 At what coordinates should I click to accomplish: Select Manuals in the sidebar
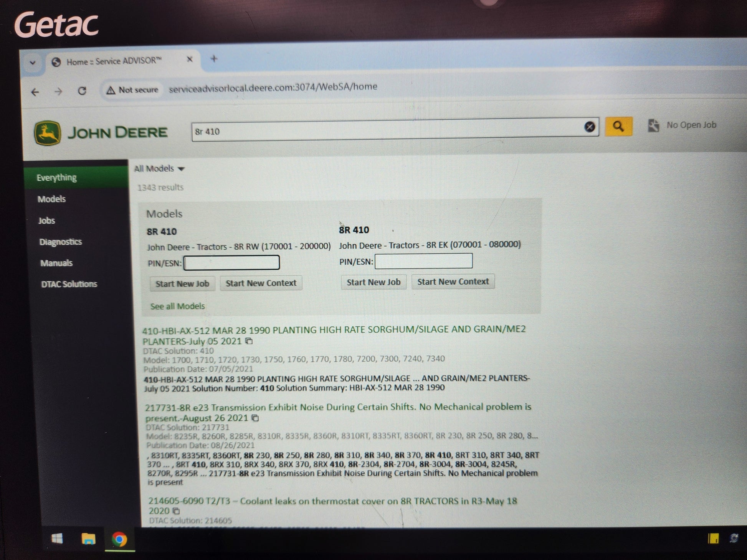[56, 263]
